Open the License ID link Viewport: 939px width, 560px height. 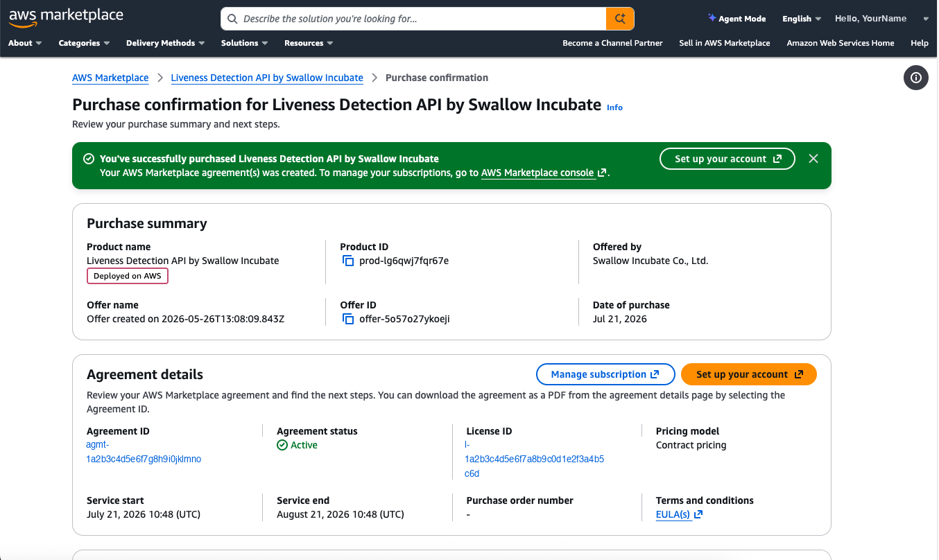pyautogui.click(x=535, y=459)
